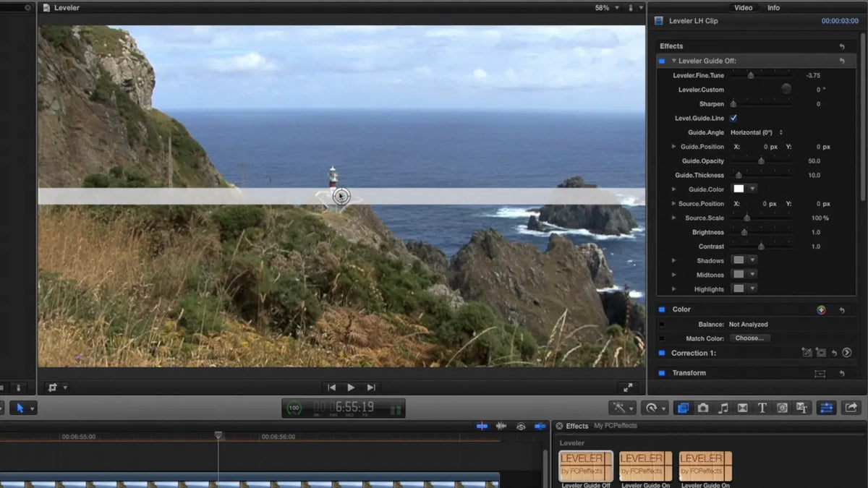Uncheck the Level.Guide.Line checkbox
Image resolution: width=868 pixels, height=488 pixels.
[x=733, y=118]
